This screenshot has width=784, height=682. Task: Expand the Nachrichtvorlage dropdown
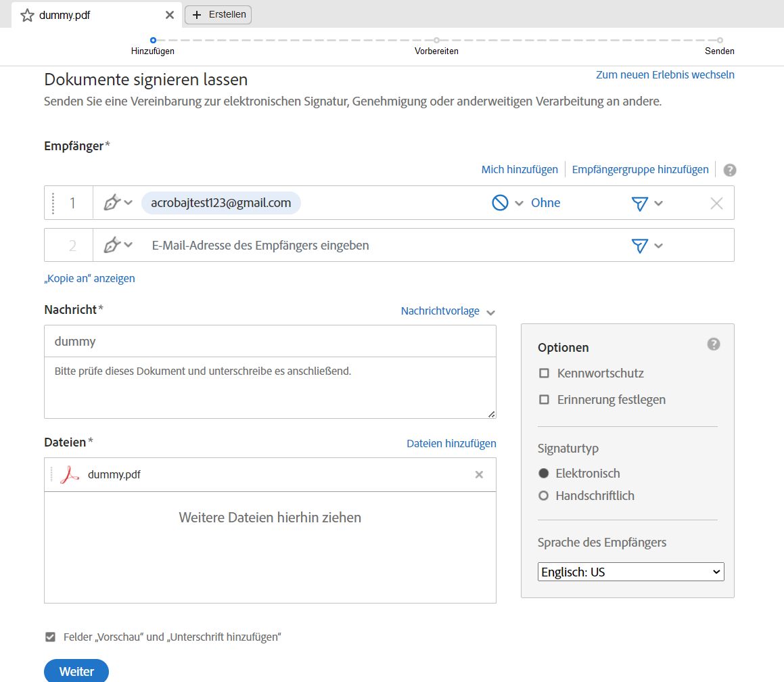point(490,311)
